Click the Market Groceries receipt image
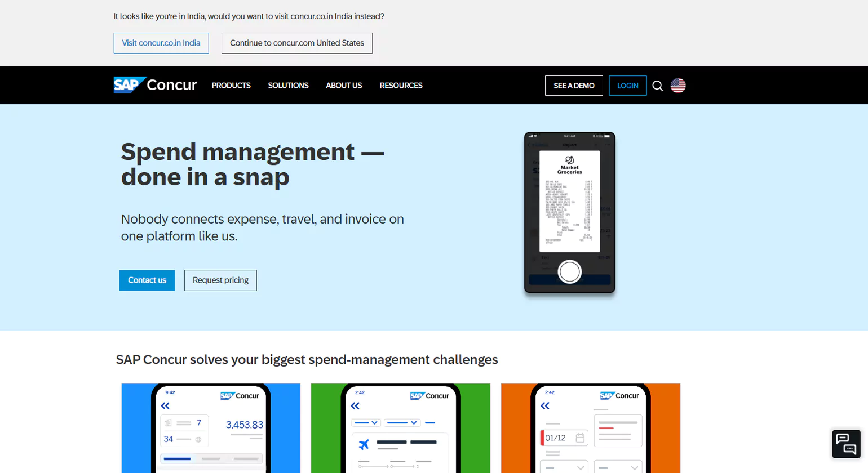The image size is (868, 473). pyautogui.click(x=569, y=201)
